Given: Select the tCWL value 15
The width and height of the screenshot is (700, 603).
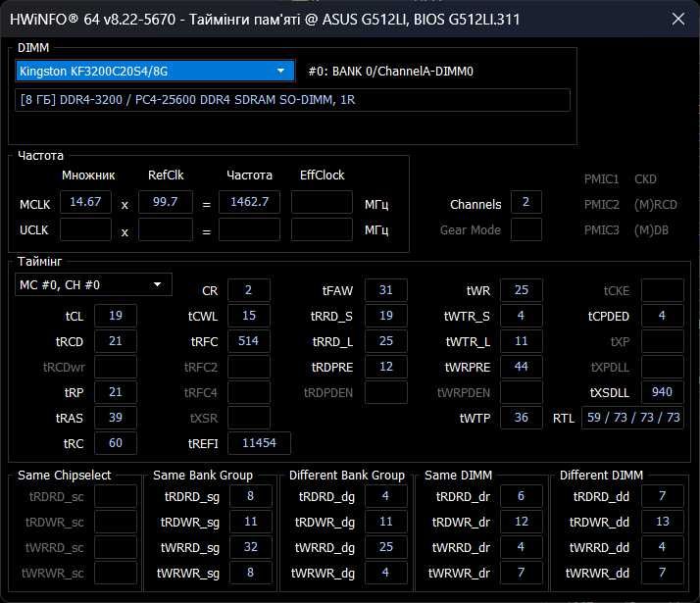Looking at the screenshot, I should click(x=249, y=316).
